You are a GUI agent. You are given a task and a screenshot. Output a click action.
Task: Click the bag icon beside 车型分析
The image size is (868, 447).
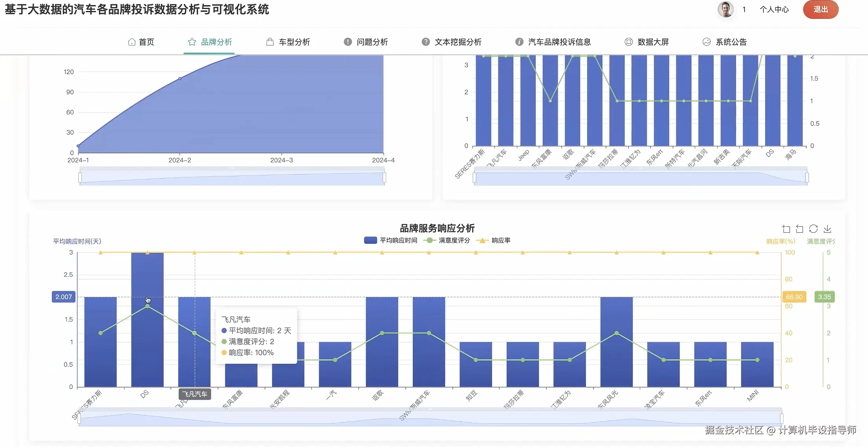(270, 42)
